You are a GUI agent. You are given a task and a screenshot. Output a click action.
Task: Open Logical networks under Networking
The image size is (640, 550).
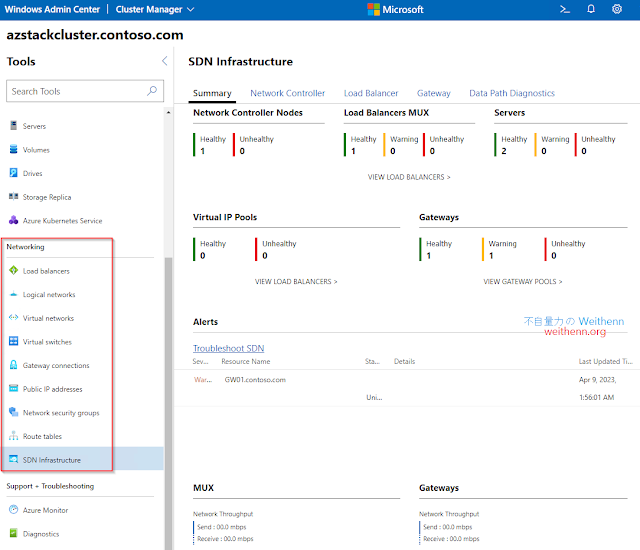coord(49,295)
